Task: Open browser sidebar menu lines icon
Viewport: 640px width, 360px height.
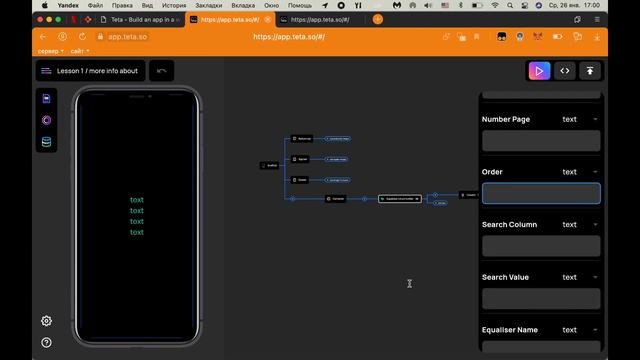Action: (x=597, y=19)
